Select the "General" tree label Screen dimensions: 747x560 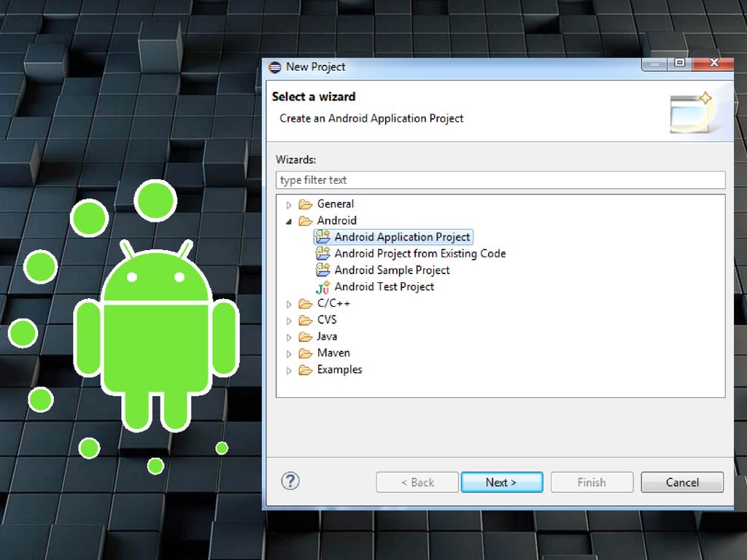tap(336, 204)
